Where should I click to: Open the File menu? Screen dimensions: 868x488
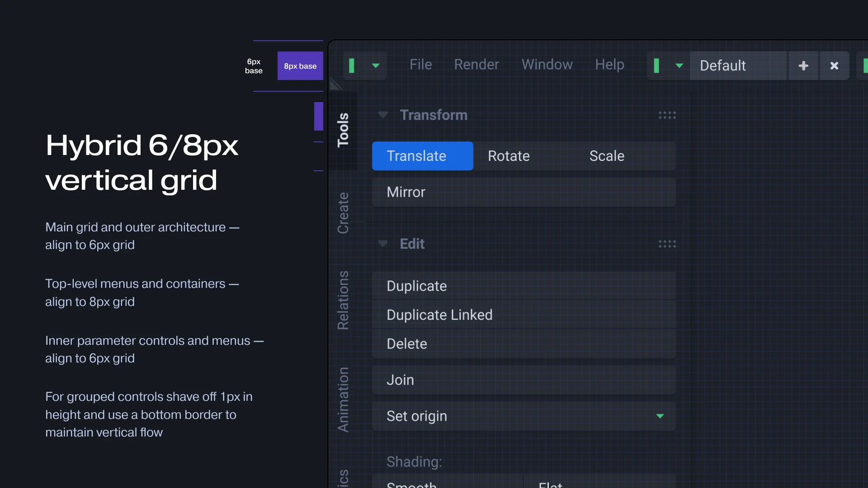(x=420, y=65)
